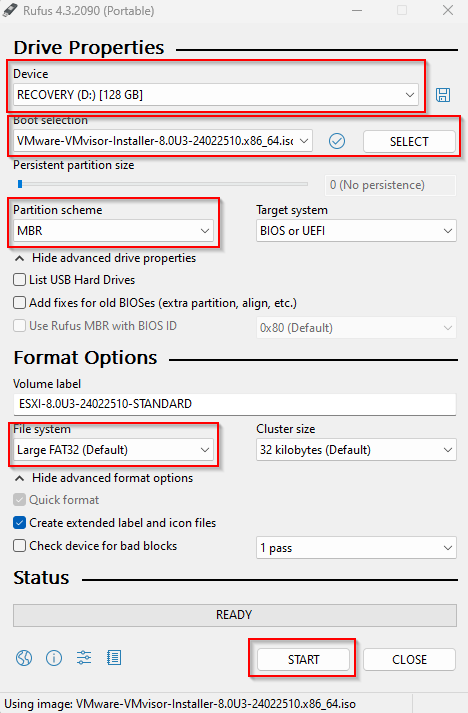Uncheck Create extended label and icon files
This screenshot has height=713, width=468.
coord(20,523)
